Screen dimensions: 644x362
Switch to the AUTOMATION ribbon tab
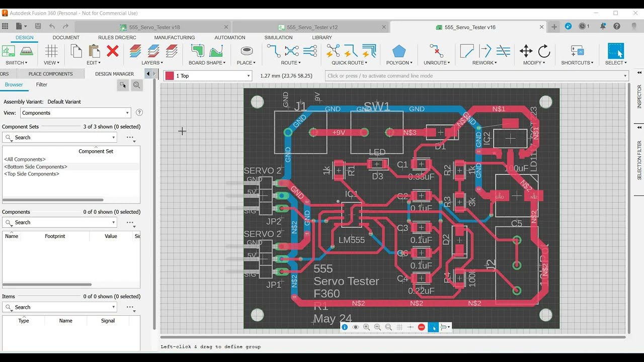230,38
